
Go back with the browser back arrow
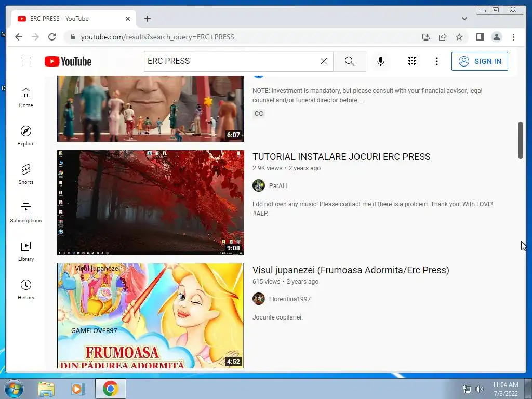[19, 37]
